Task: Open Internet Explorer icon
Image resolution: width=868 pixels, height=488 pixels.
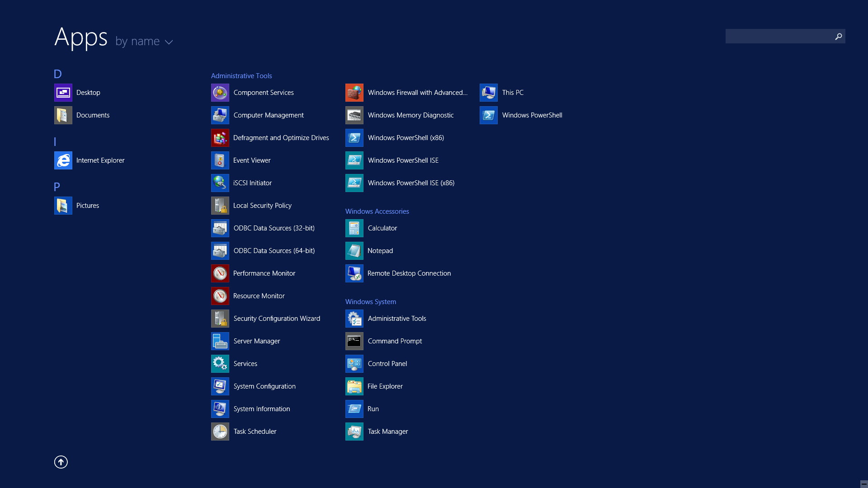Action: [x=63, y=160]
